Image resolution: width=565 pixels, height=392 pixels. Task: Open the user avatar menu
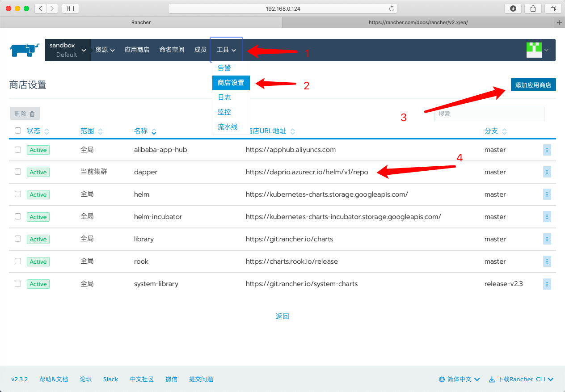coord(538,50)
